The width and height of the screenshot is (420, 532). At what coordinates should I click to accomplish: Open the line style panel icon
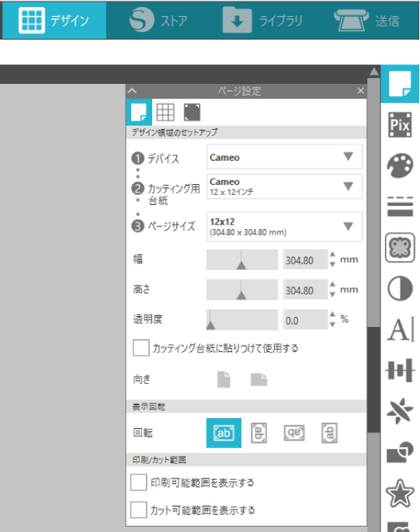pos(400,207)
